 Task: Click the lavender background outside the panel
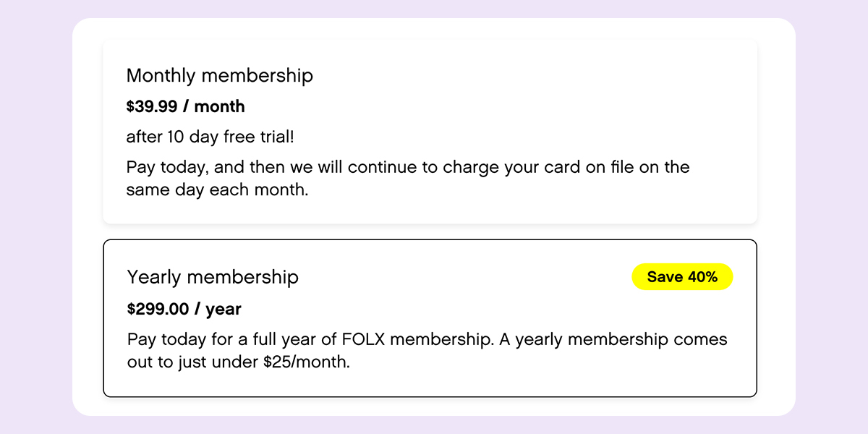tap(36, 217)
